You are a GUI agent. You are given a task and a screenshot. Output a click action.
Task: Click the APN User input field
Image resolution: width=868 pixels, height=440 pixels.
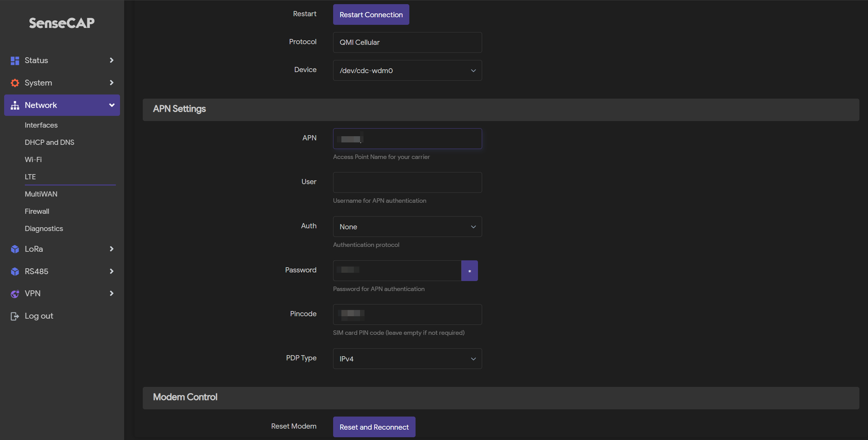(x=407, y=182)
